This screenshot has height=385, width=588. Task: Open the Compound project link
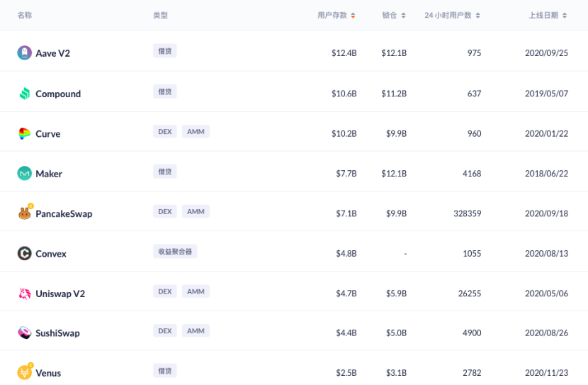(x=58, y=94)
